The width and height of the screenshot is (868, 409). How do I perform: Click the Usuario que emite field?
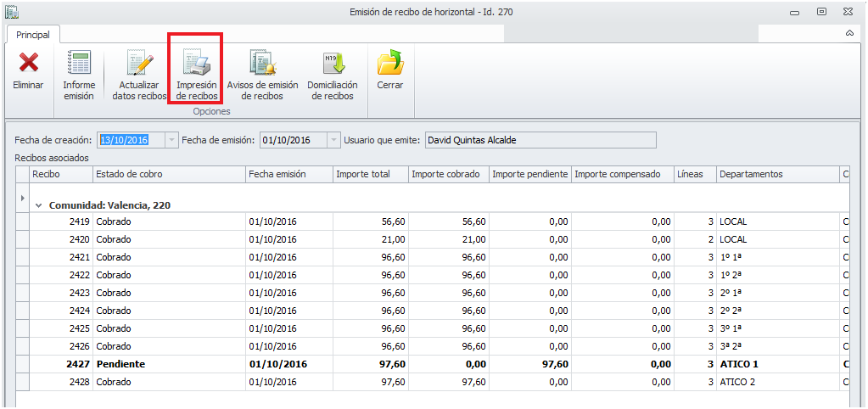[540, 140]
